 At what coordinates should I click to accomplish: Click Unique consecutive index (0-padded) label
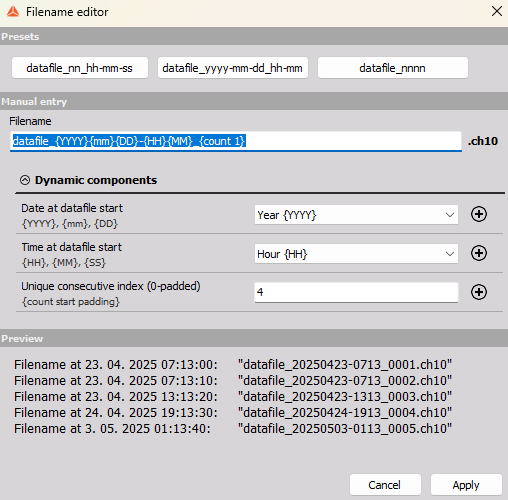(x=111, y=286)
